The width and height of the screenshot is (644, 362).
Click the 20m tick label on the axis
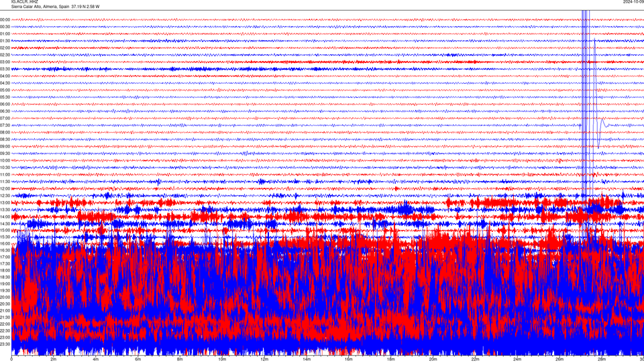pyautogui.click(x=433, y=359)
